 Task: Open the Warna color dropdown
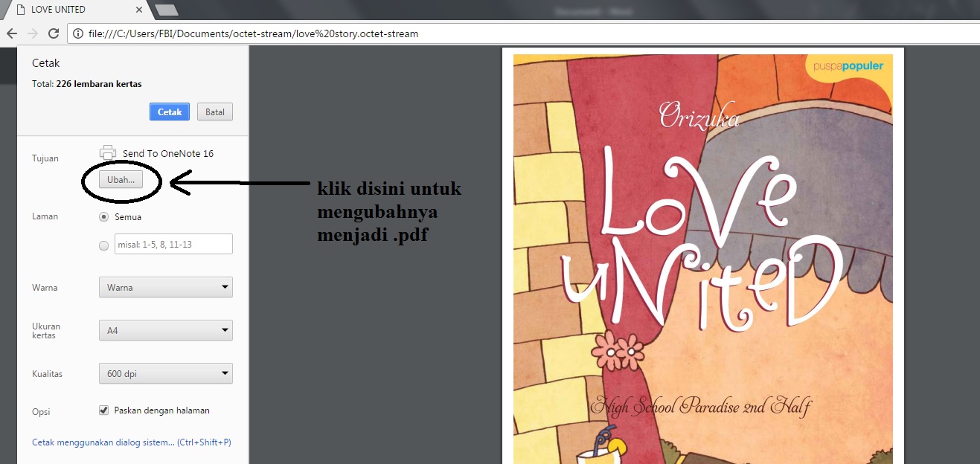[166, 287]
